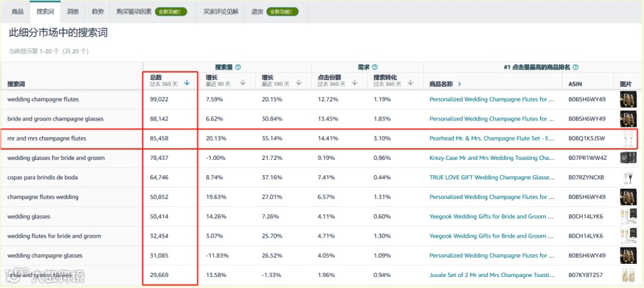Click thumbnail for copas para brindis de boda row

pyautogui.click(x=628, y=177)
